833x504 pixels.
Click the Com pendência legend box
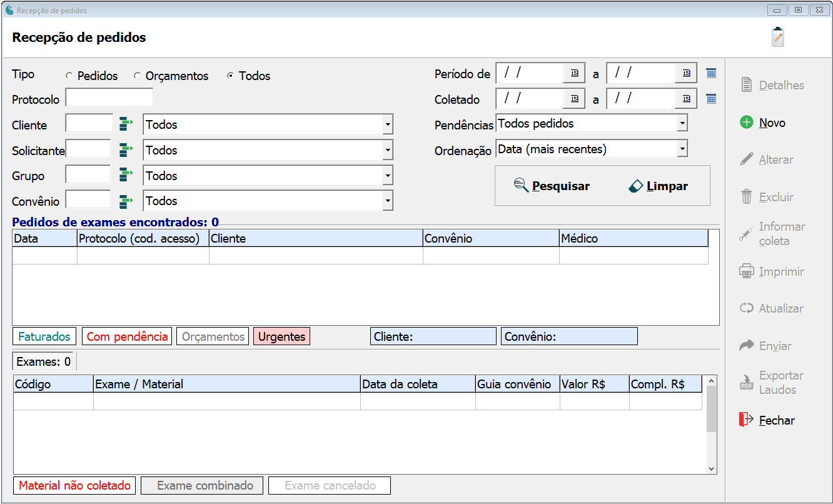(127, 336)
